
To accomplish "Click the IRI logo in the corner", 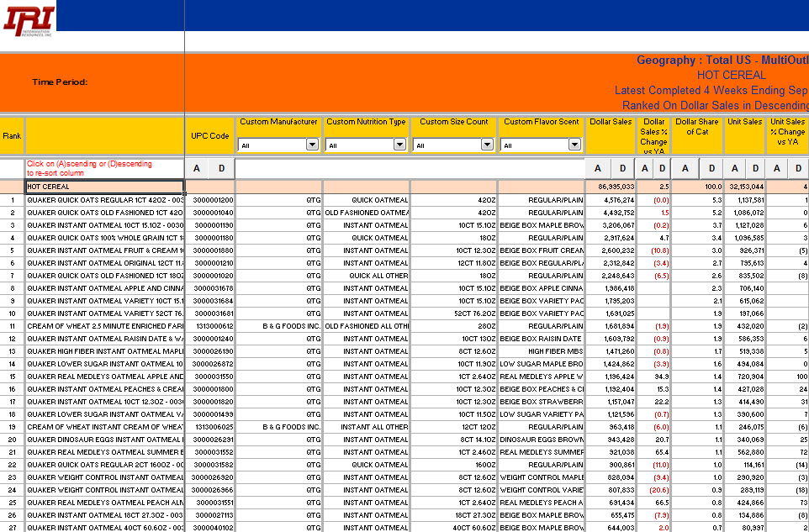I will click(x=29, y=22).
